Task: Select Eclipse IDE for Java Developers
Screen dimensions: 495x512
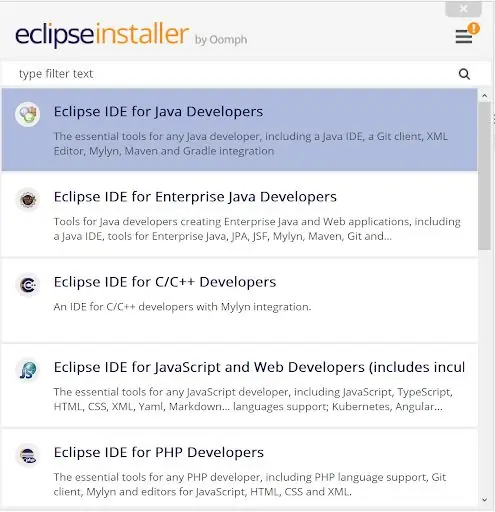Action: tap(239, 130)
